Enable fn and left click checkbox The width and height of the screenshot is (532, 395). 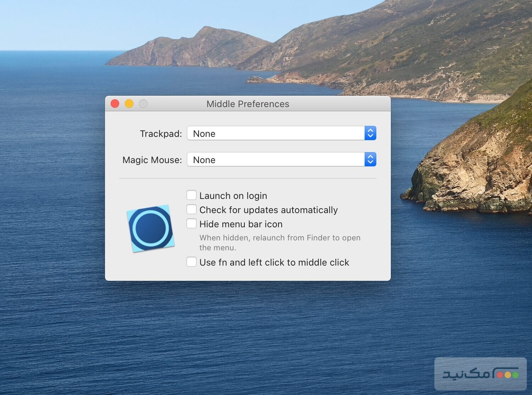click(x=192, y=262)
